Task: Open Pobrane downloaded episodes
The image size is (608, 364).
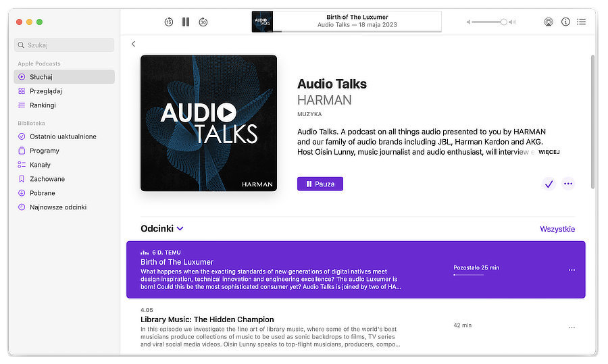Action: (64, 193)
